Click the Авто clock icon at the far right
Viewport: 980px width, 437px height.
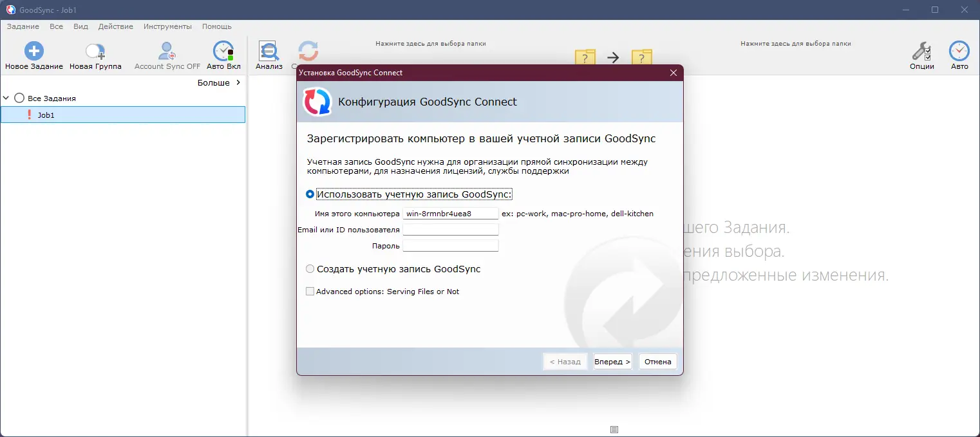(959, 51)
